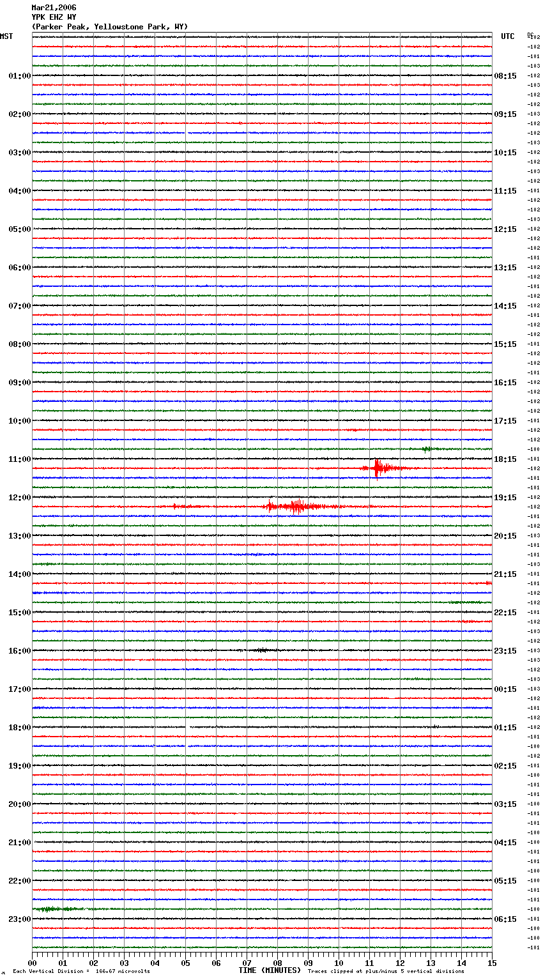Select the 16:00 MST hour label
The image size is (543, 980).
click(20, 651)
